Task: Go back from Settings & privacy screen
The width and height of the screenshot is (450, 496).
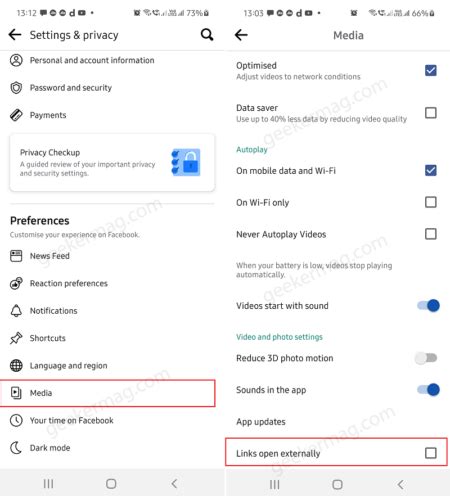Action: tap(15, 34)
